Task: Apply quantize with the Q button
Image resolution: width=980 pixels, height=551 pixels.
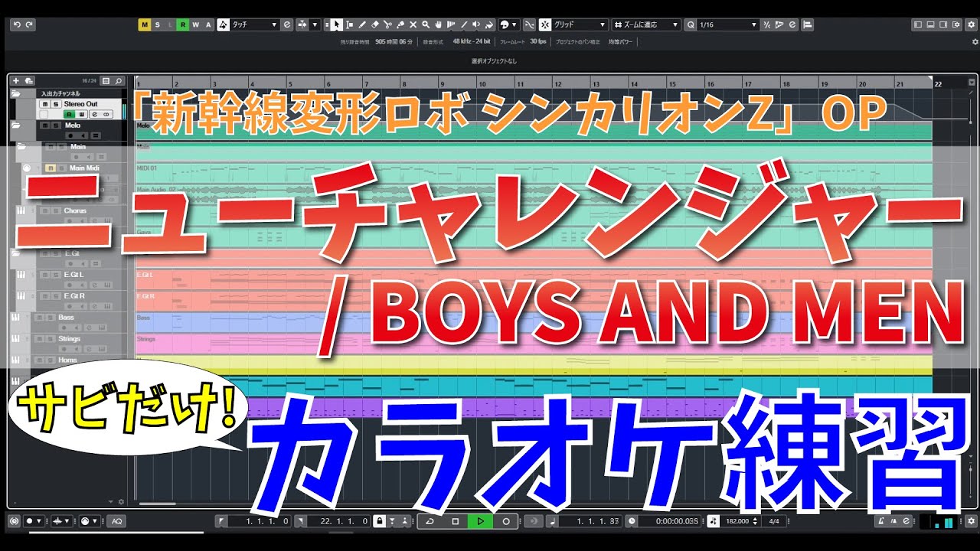Action: [x=691, y=24]
